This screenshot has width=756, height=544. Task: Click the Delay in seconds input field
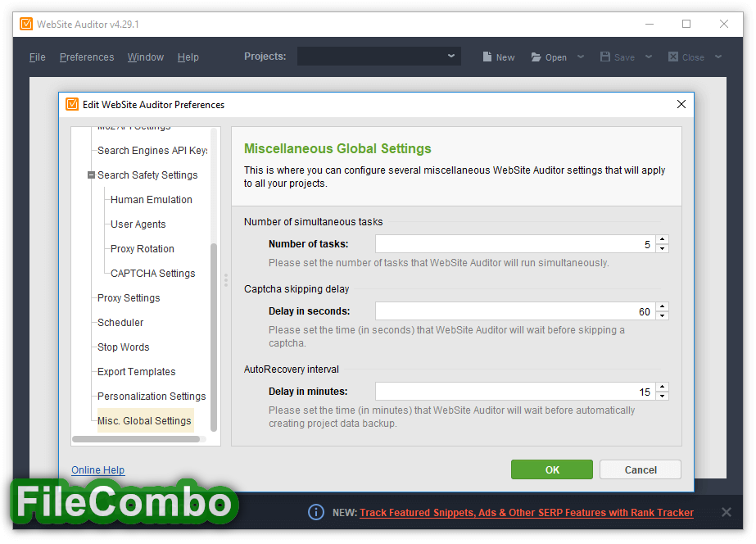coord(515,311)
